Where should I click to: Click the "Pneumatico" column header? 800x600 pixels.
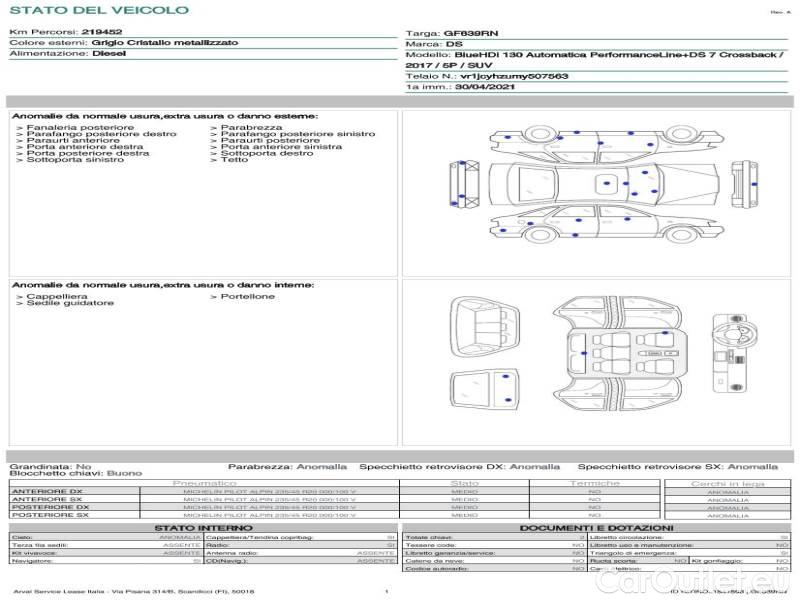205,483
